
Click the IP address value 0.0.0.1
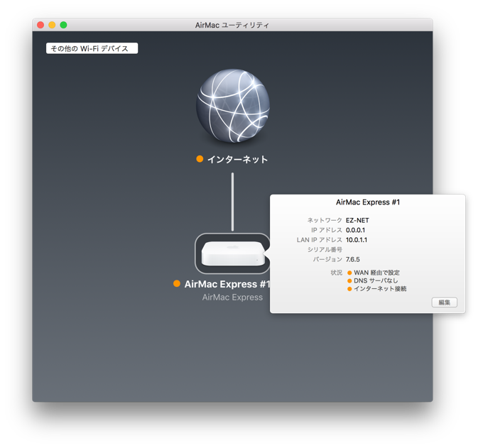tap(355, 230)
